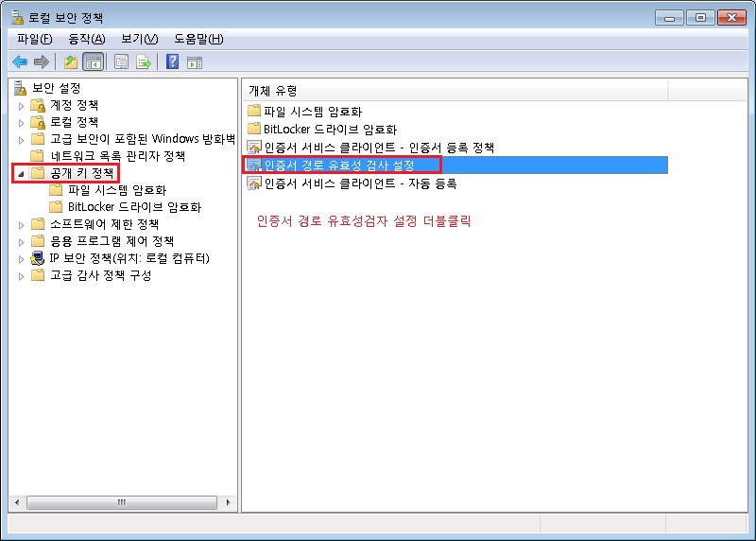This screenshot has width=756, height=541.
Task: Open the 도움말(H) menu
Action: (198, 39)
